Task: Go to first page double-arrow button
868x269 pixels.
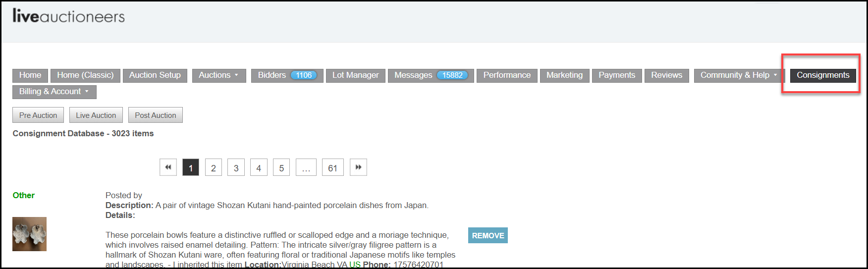Action: click(168, 167)
